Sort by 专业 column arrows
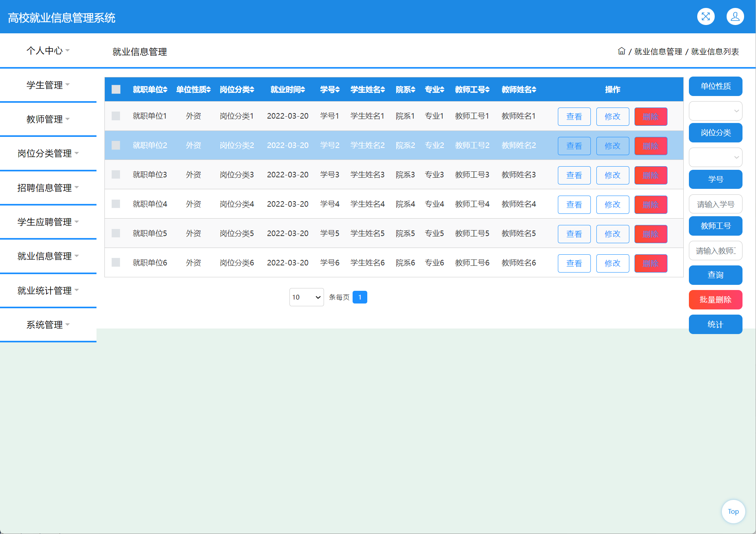 [x=442, y=90]
